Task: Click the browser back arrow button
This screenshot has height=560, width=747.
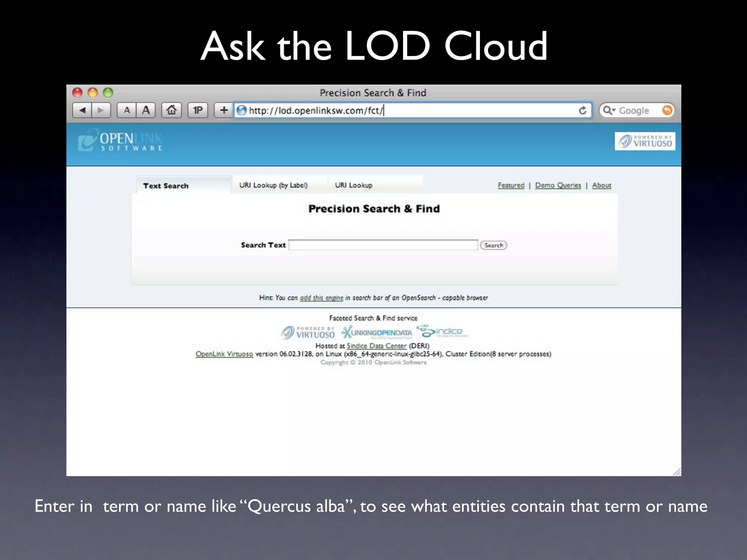Action: pos(82,110)
